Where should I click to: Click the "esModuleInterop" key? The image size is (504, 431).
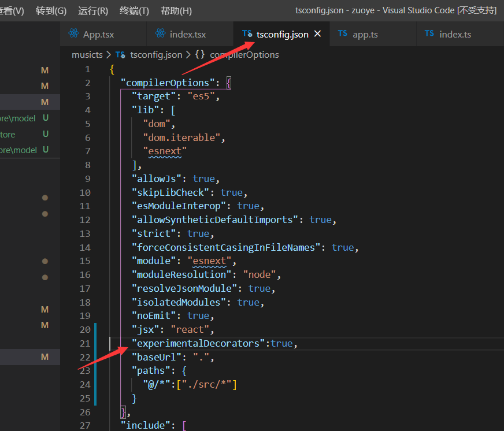coord(179,206)
